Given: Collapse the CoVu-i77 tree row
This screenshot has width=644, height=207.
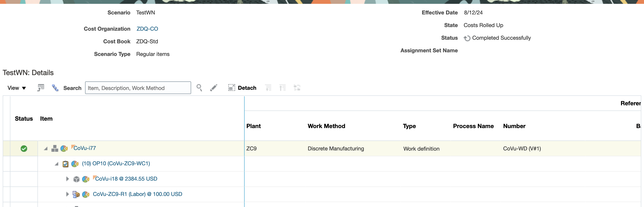Looking at the screenshot, I should pos(46,149).
